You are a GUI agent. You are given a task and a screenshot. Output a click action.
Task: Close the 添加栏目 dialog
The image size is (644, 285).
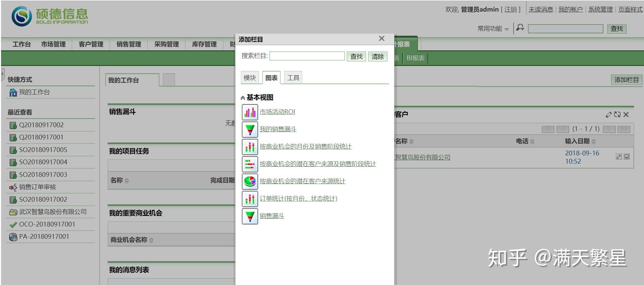click(x=382, y=39)
